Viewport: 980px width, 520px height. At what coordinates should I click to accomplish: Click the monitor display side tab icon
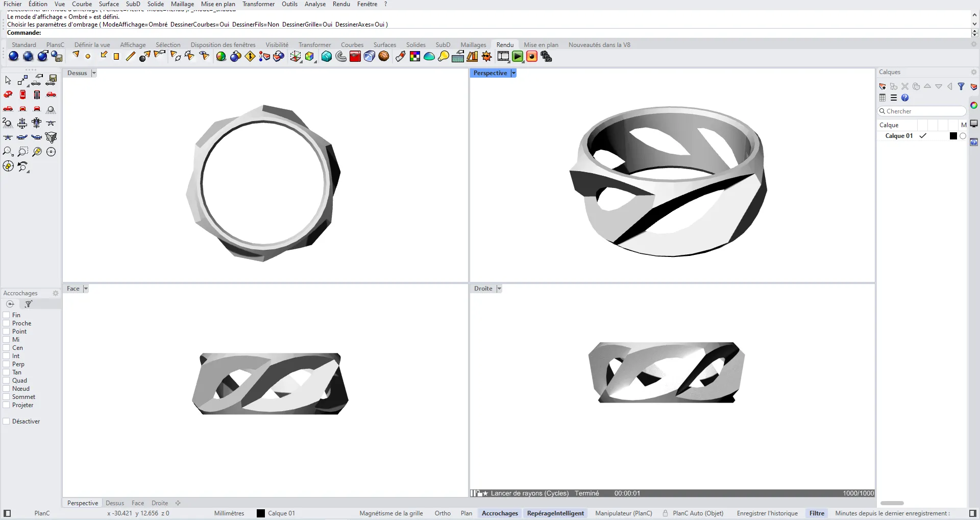coord(974,124)
